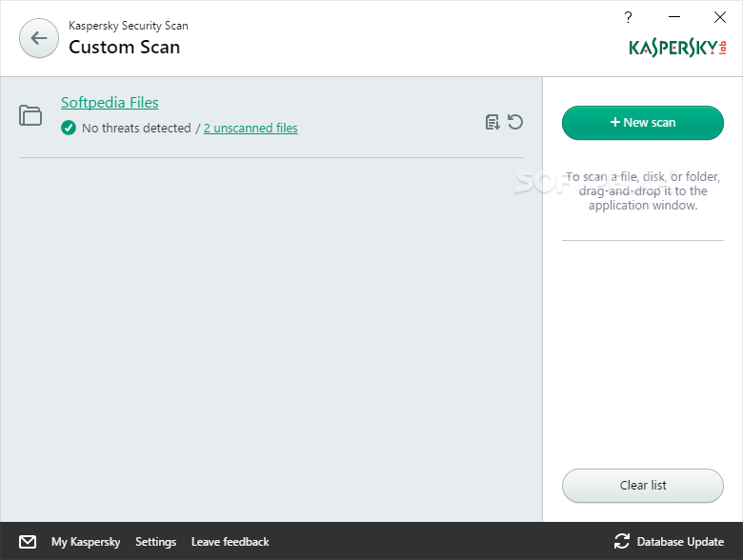Click the Database Update label
The height and width of the screenshot is (560, 743).
click(x=680, y=542)
